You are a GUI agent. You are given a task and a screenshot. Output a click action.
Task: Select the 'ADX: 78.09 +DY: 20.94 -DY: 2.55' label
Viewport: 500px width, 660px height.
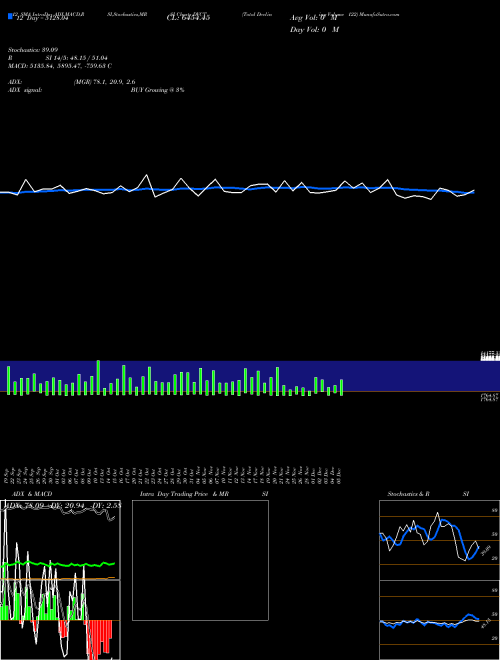pyautogui.click(x=62, y=505)
